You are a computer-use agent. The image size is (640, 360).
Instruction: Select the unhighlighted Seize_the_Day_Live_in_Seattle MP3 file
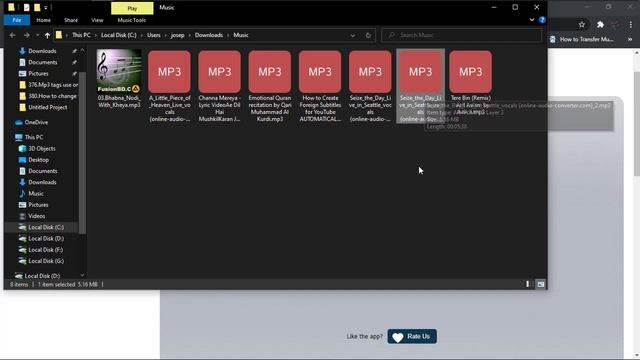coord(370,86)
